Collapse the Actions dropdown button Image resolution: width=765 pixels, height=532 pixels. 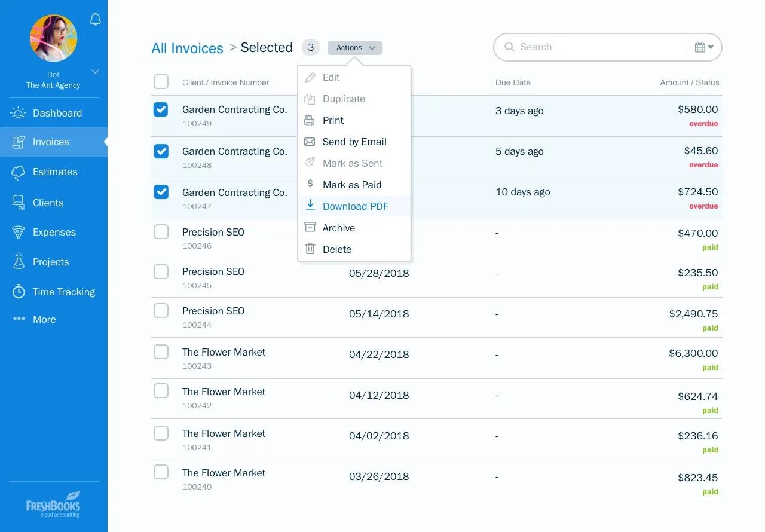coord(355,48)
